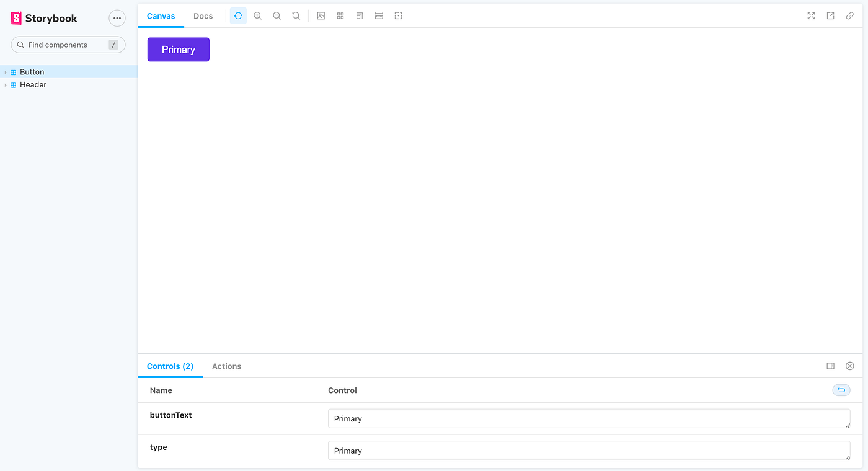Enable the measure tool ruler icon

point(379,15)
